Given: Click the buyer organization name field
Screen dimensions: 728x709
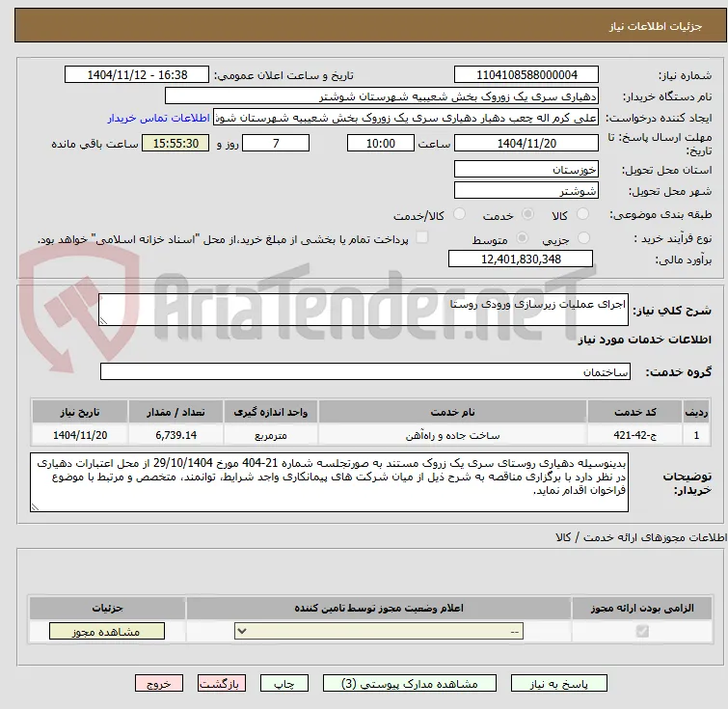Looking at the screenshot, I should (x=382, y=96).
